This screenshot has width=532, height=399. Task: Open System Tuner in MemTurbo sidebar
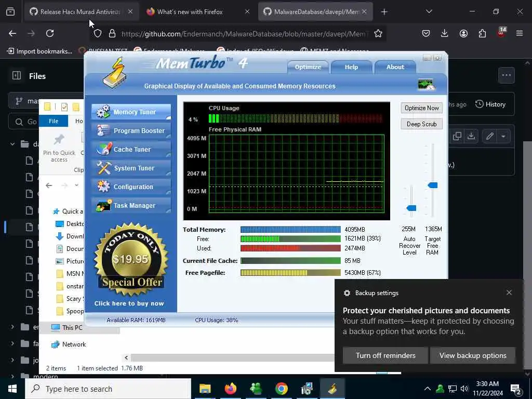(x=131, y=168)
